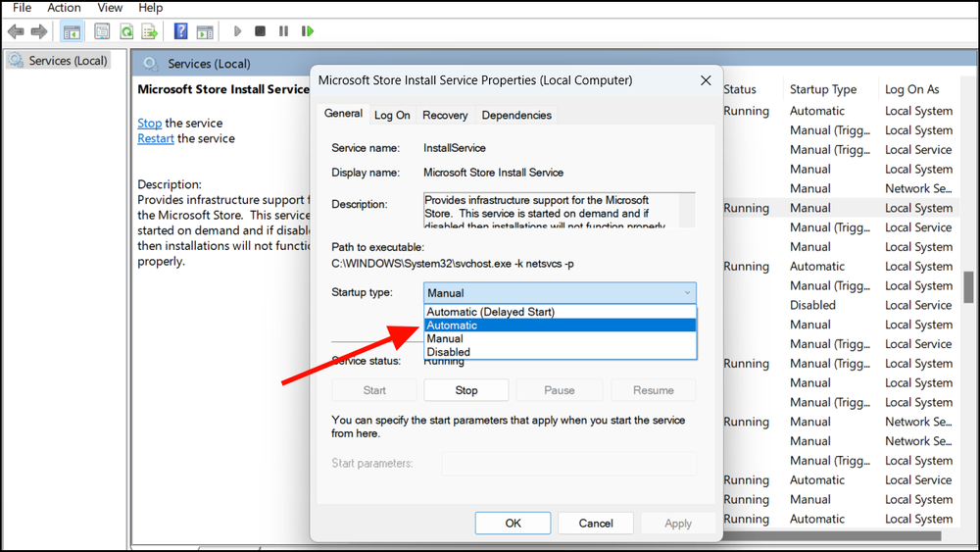Click the InstallService service name text

[455, 148]
